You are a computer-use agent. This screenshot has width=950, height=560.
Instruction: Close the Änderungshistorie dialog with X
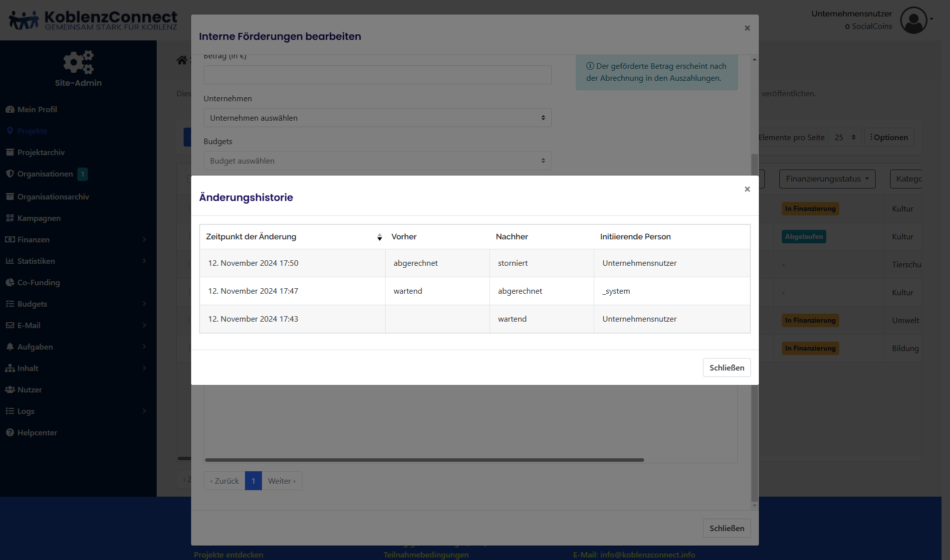747,189
